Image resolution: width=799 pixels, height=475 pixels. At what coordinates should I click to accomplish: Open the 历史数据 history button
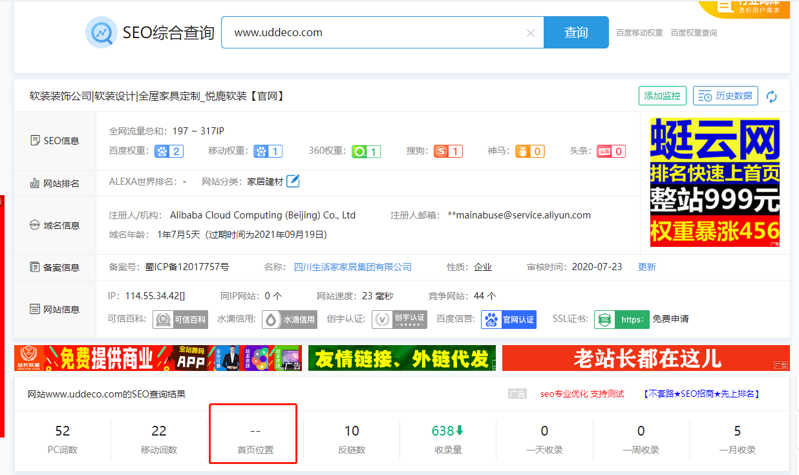coord(725,96)
